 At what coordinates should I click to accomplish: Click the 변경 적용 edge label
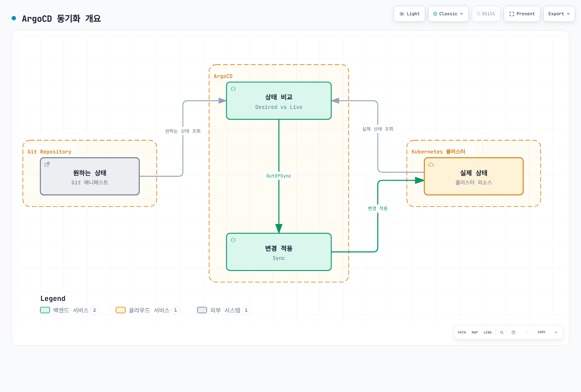pos(378,208)
